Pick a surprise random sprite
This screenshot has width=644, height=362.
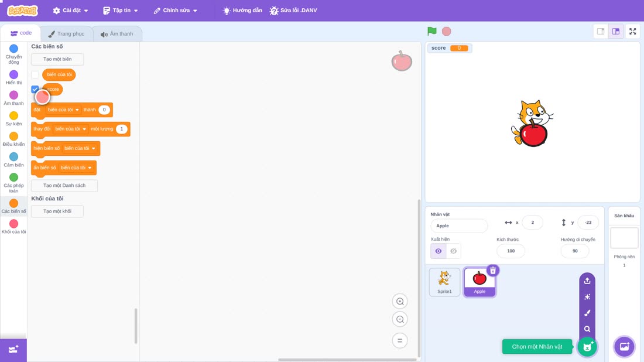pos(587,297)
